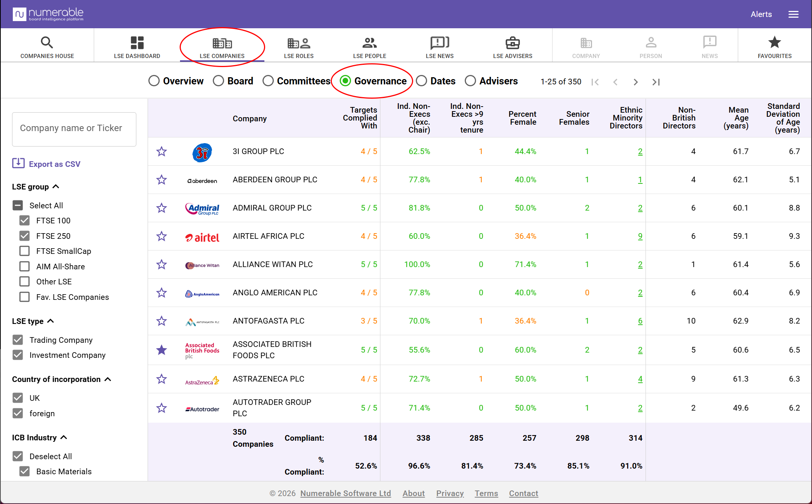Open the Privacy footer link
The height and width of the screenshot is (504, 812).
[x=450, y=493]
